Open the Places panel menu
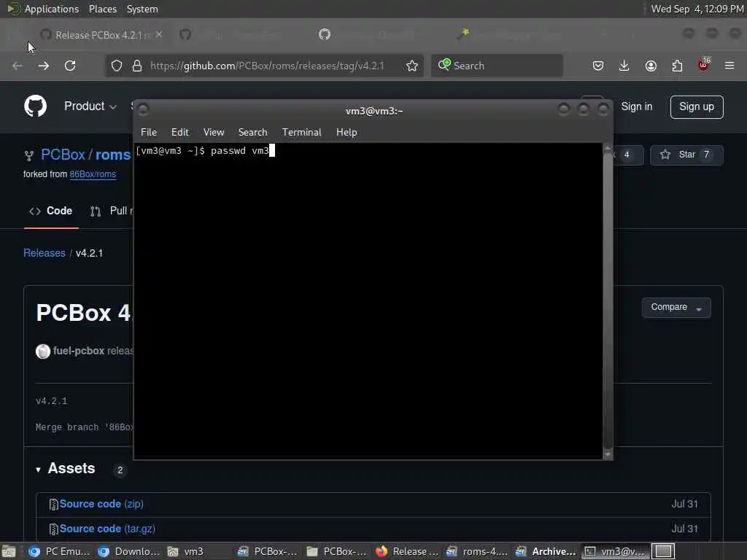Image resolution: width=747 pixels, height=560 pixels. click(102, 9)
